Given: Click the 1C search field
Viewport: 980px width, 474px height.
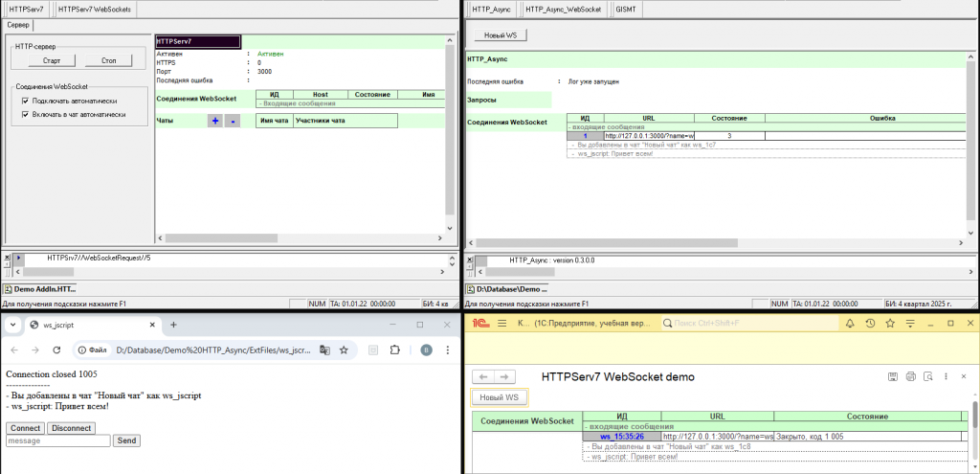Looking at the screenshot, I should coord(748,324).
